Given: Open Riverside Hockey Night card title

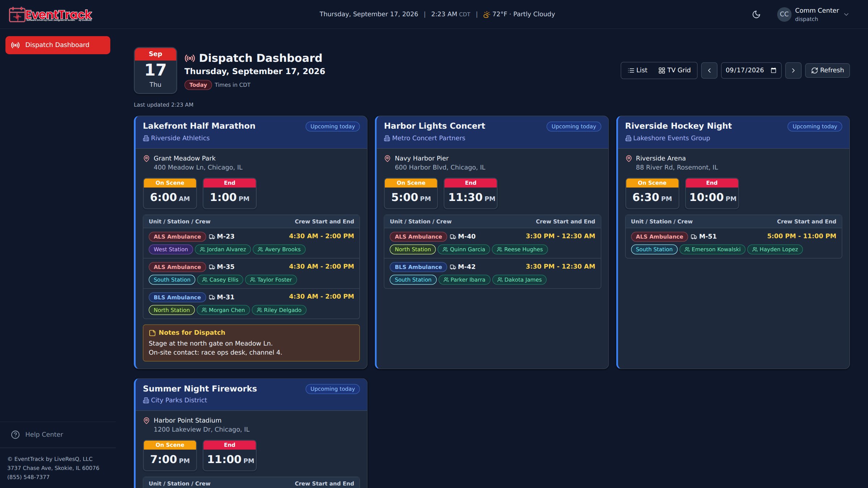Looking at the screenshot, I should 678,126.
